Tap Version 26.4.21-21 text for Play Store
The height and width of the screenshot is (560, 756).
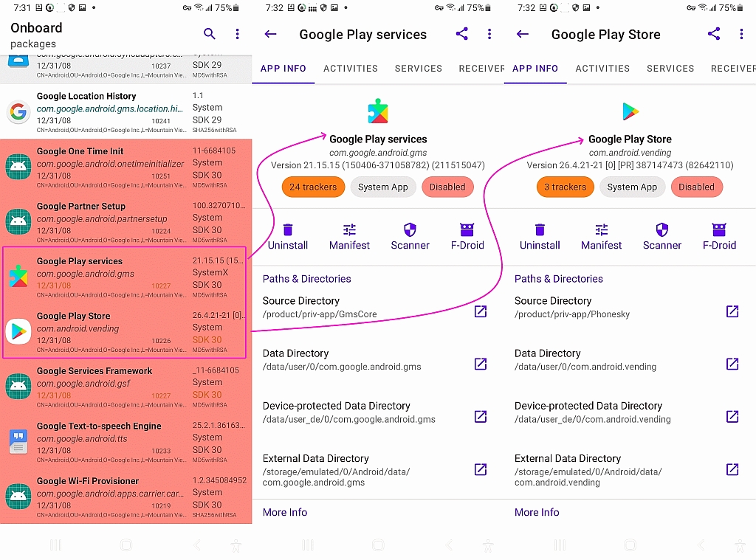[x=630, y=165]
